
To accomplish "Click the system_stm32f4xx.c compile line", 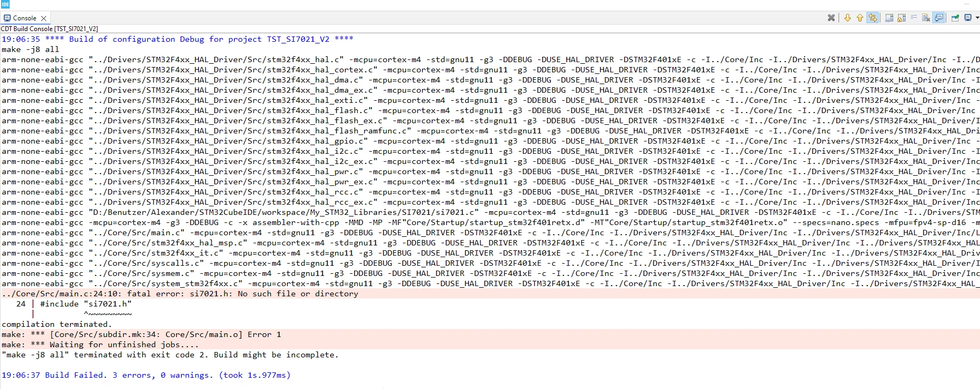I will tap(490, 283).
